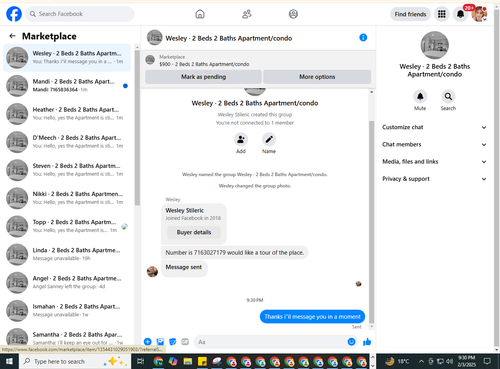Open Sticky Notes from the taskbar

(x=202, y=361)
